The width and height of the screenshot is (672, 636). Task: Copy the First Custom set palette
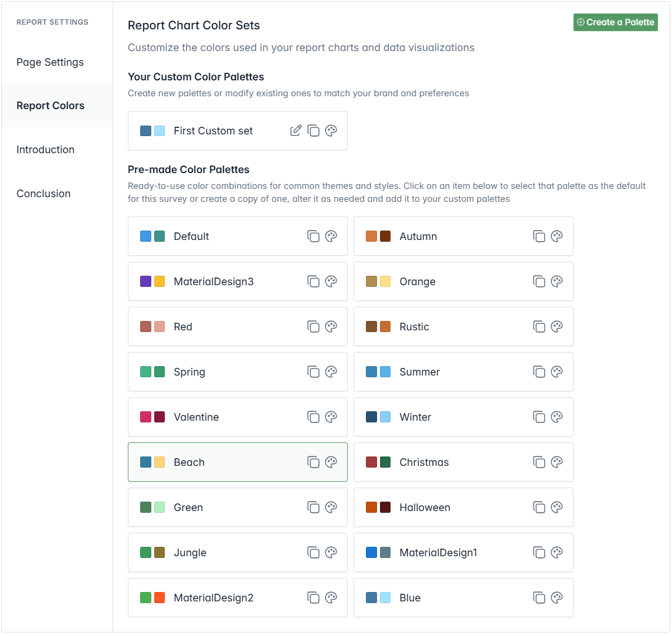point(314,131)
